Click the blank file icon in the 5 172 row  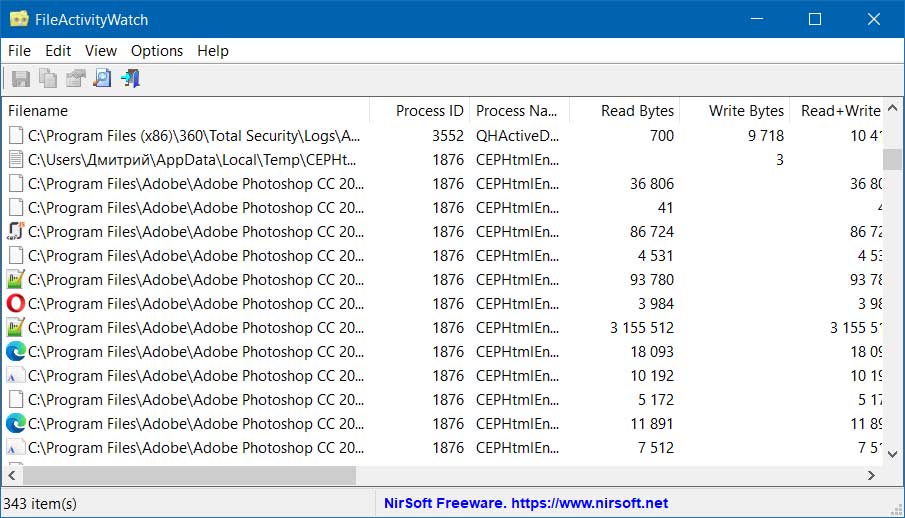coord(16,400)
